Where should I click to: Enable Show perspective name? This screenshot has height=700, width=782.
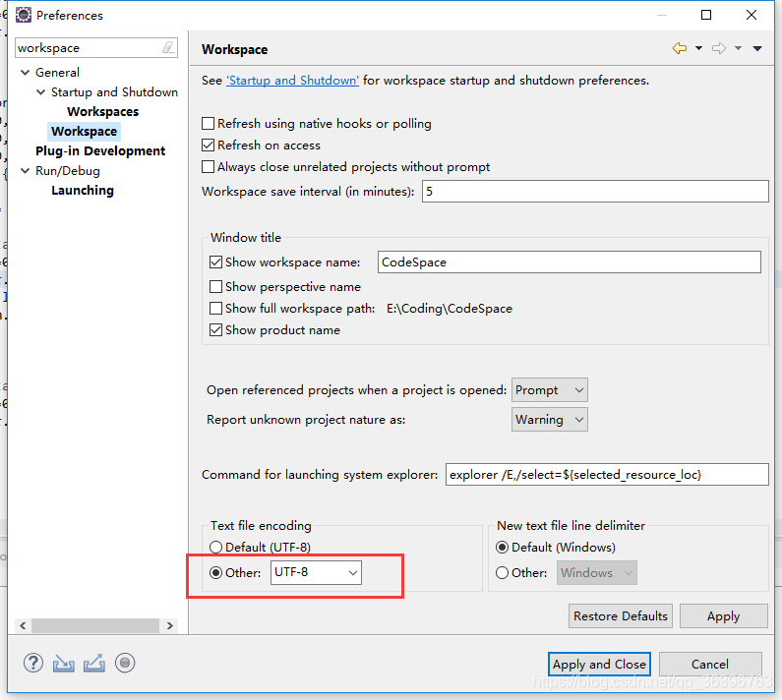(x=215, y=287)
